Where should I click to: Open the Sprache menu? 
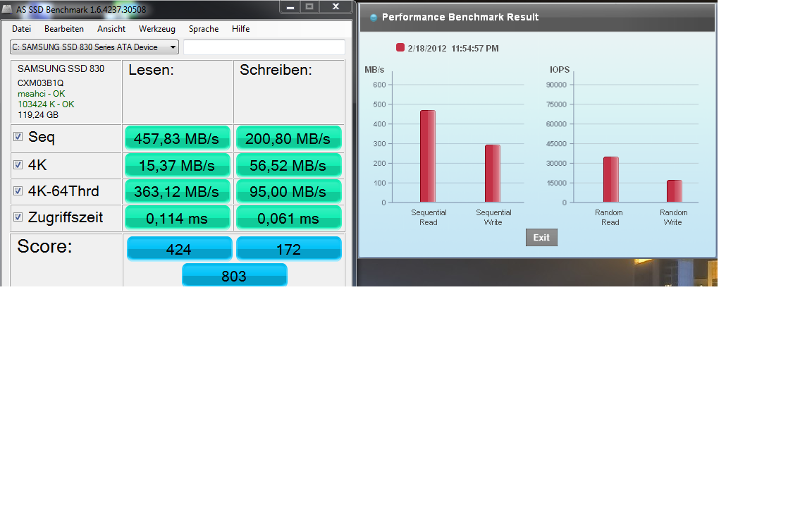204,29
